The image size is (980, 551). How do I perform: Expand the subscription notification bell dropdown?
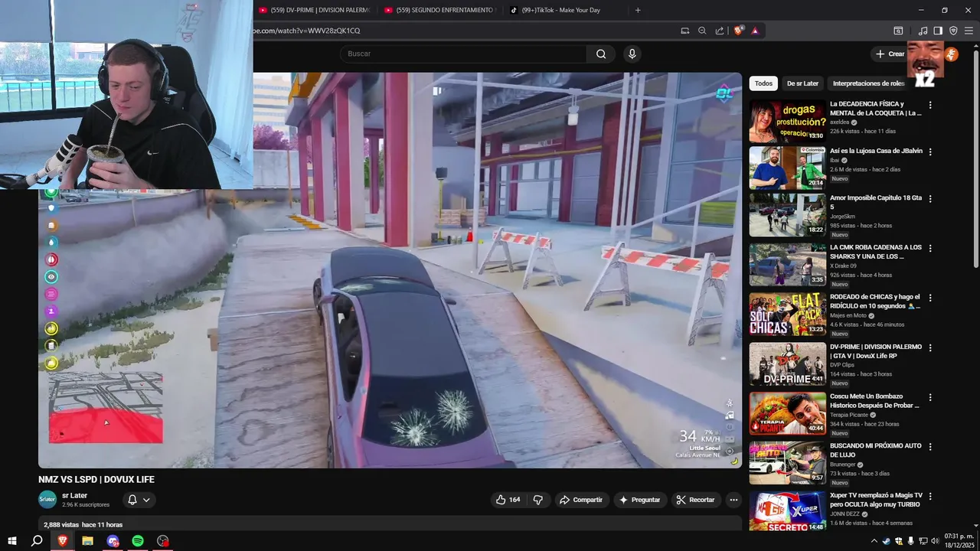click(x=139, y=500)
